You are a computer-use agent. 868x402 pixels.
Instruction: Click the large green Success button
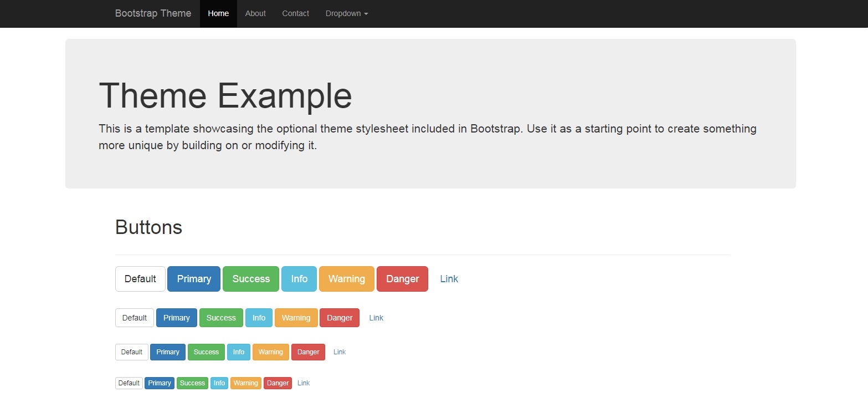[x=251, y=279]
